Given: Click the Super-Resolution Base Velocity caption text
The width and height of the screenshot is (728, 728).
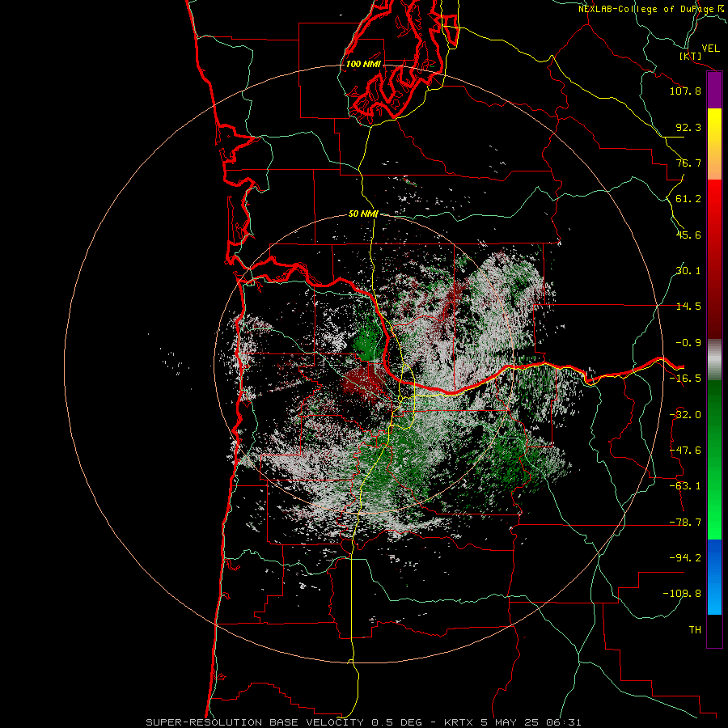Looking at the screenshot, I should tap(363, 722).
